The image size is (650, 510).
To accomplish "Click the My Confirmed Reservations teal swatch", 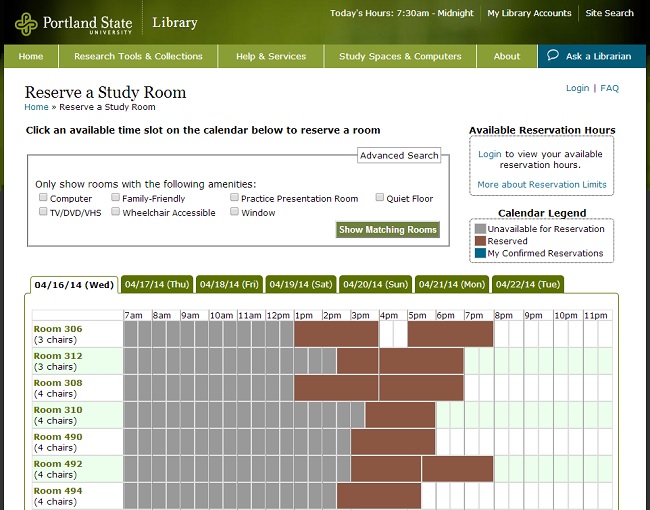I will click(480, 253).
